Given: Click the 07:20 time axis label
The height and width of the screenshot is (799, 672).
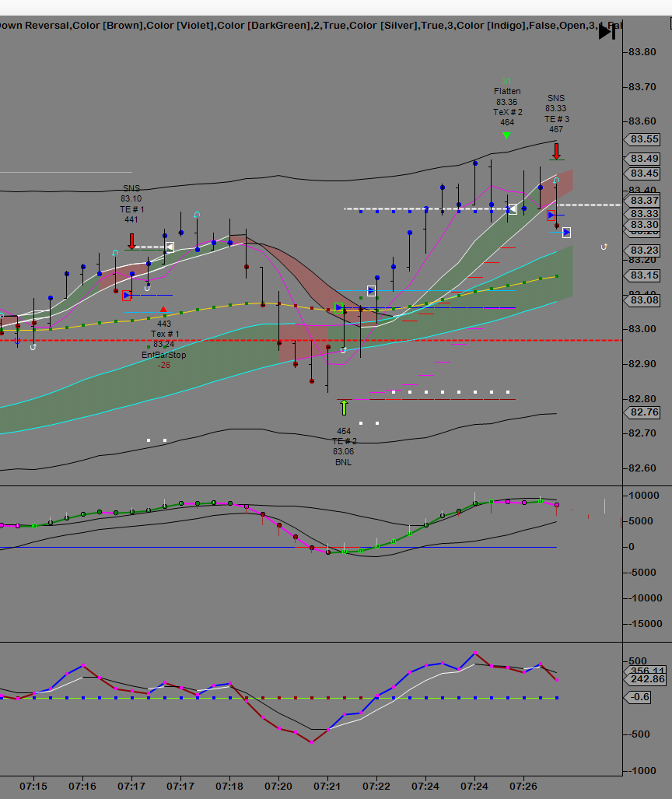Looking at the screenshot, I should click(278, 787).
